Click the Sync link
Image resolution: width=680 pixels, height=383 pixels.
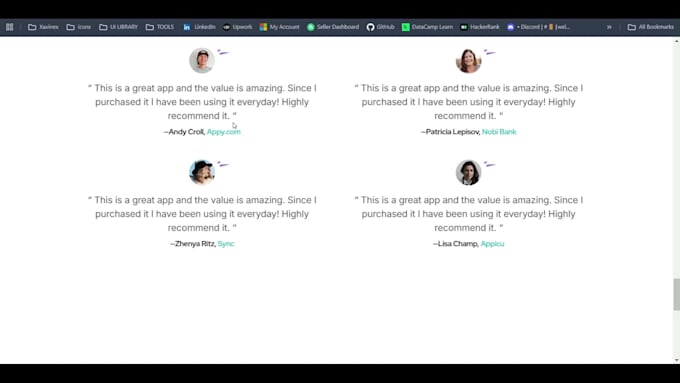pyautogui.click(x=226, y=244)
